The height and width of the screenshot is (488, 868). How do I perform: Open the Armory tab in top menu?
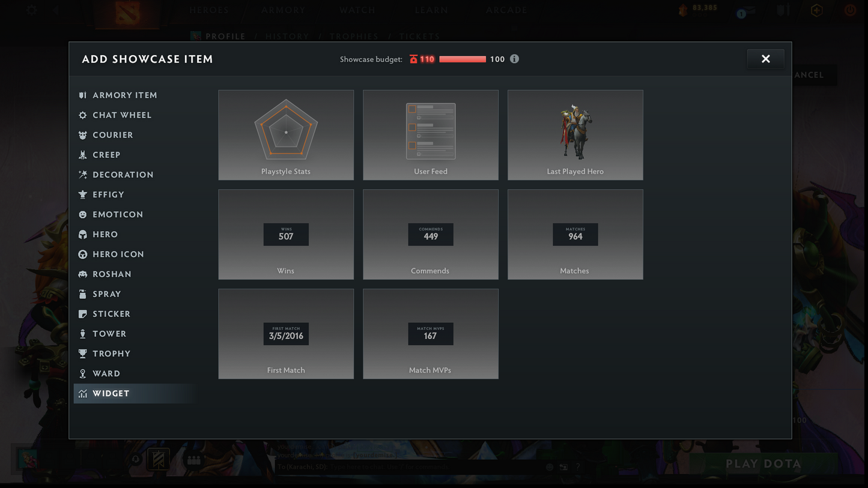(284, 10)
